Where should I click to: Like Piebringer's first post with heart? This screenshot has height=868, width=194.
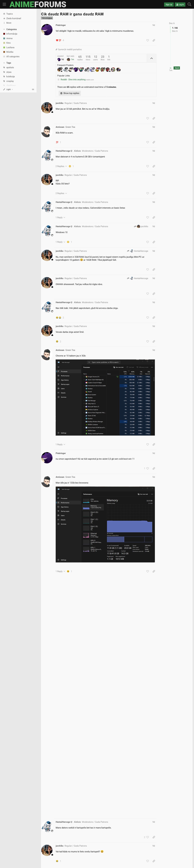148,40
